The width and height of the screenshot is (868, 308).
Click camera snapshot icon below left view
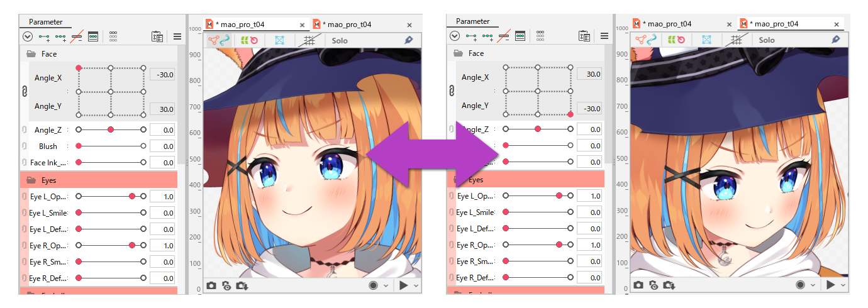(211, 285)
